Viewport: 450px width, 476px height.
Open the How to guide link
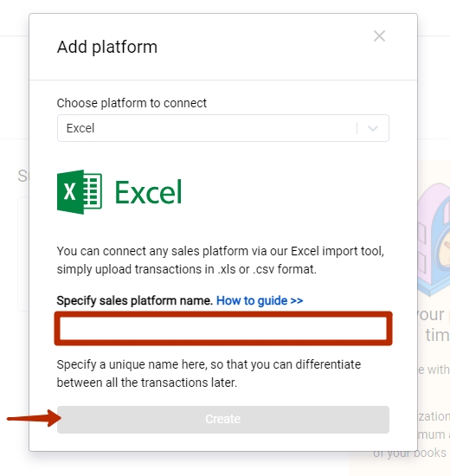(260, 300)
